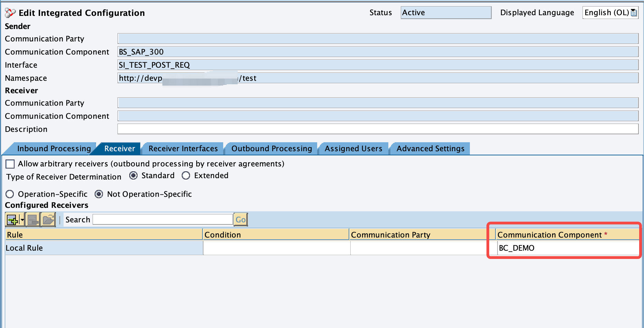Screen dimensions: 644x328
Task: Click the empty Condition cell of Local Rule
Action: pyautogui.click(x=277, y=248)
